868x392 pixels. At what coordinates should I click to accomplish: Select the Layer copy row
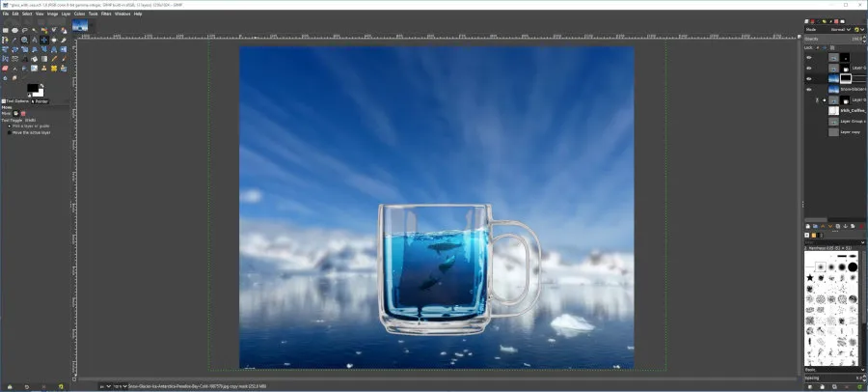(x=835, y=132)
